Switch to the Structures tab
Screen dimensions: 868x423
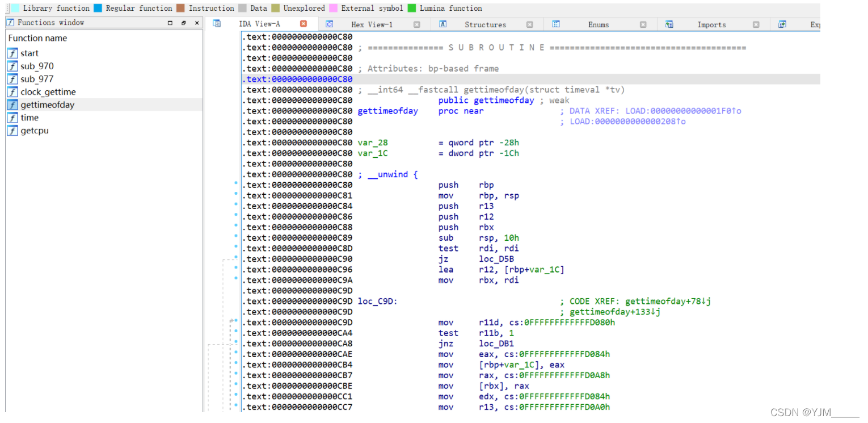(485, 24)
